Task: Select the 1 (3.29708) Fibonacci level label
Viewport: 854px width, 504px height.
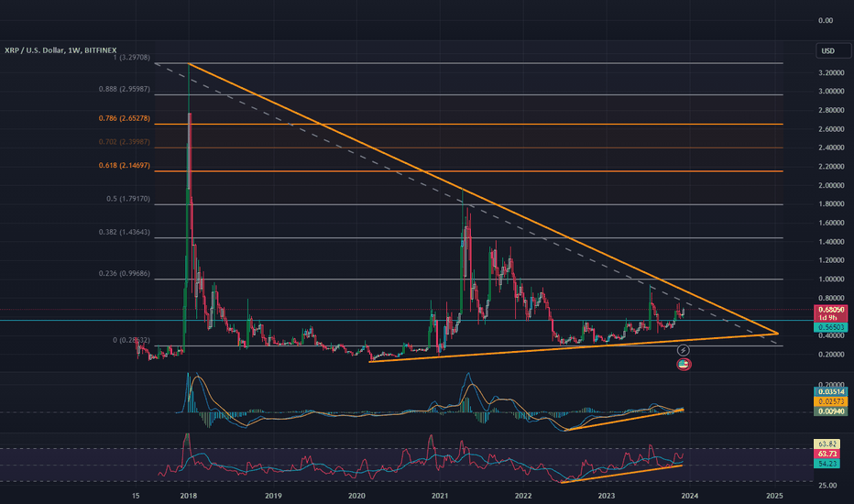Action: coord(132,57)
